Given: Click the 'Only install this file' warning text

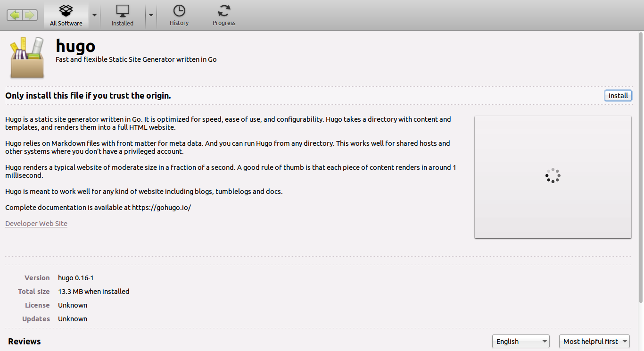Looking at the screenshot, I should click(x=88, y=95).
